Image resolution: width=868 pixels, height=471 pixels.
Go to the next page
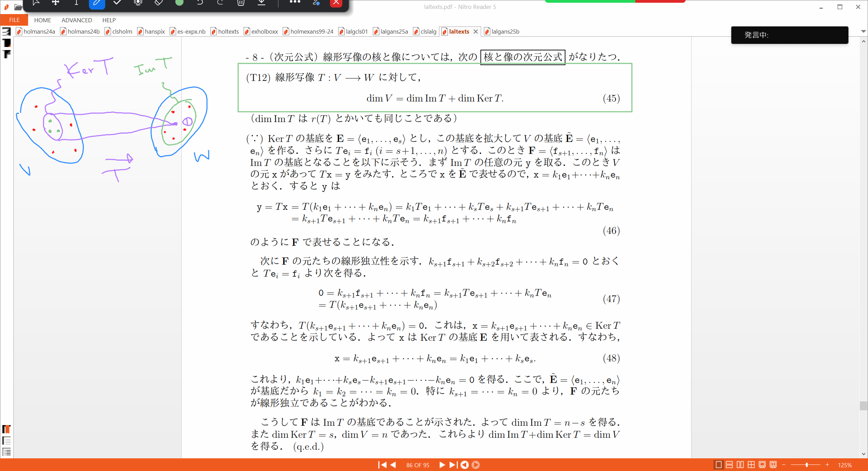coord(442,465)
